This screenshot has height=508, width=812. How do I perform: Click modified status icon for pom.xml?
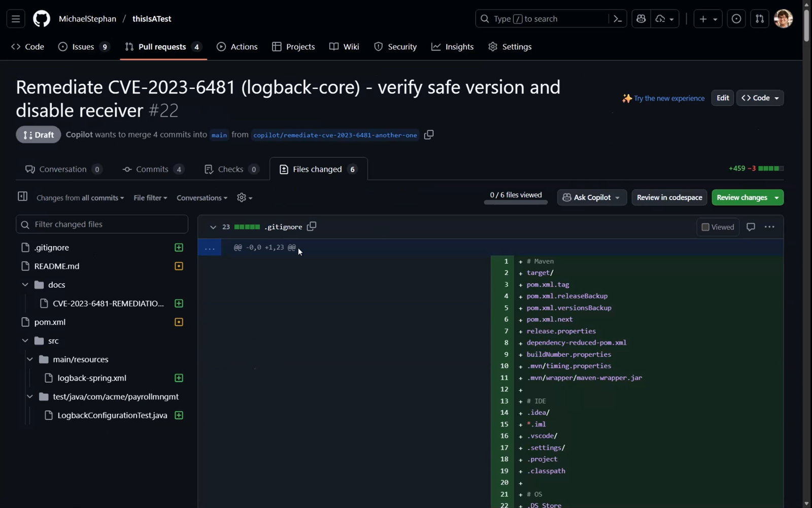(179, 322)
